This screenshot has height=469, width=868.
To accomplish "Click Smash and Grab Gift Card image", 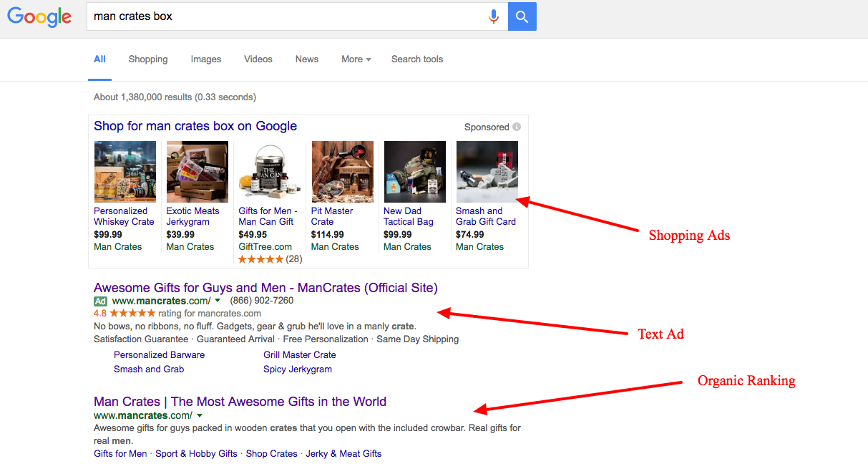I will pyautogui.click(x=487, y=172).
